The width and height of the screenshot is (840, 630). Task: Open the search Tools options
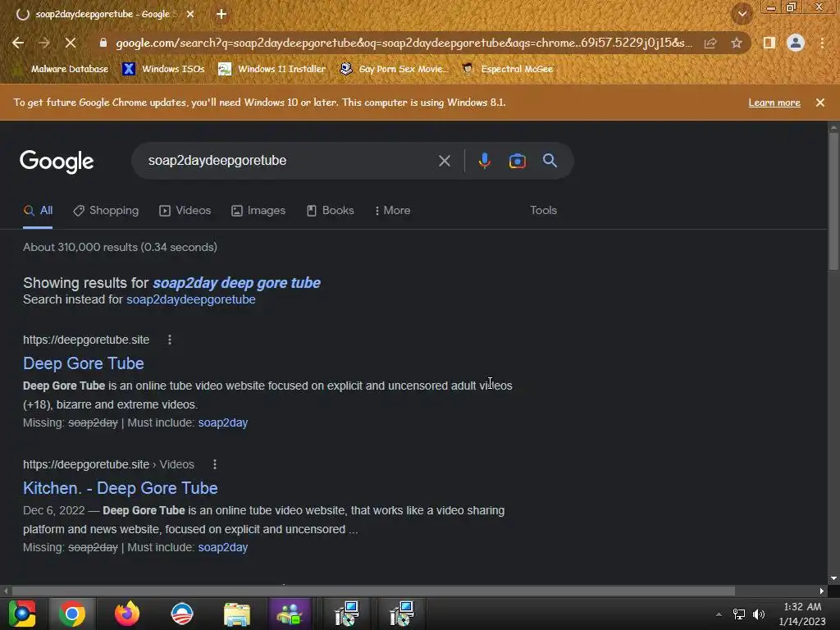pyautogui.click(x=543, y=211)
